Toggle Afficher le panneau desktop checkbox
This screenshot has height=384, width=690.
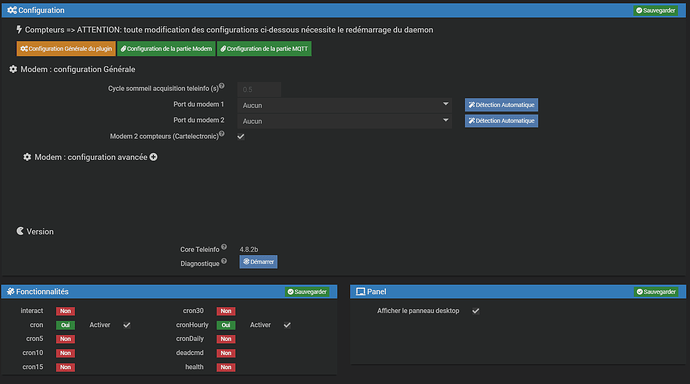point(476,311)
